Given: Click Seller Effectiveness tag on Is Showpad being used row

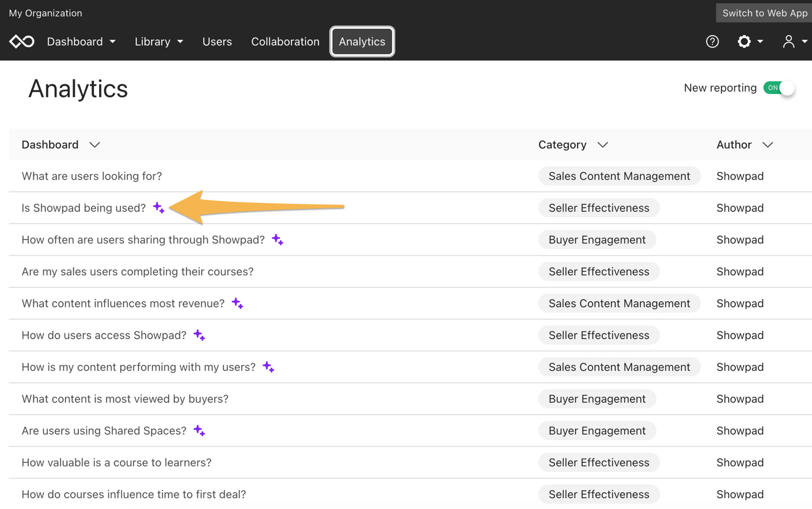Looking at the screenshot, I should click(599, 208).
